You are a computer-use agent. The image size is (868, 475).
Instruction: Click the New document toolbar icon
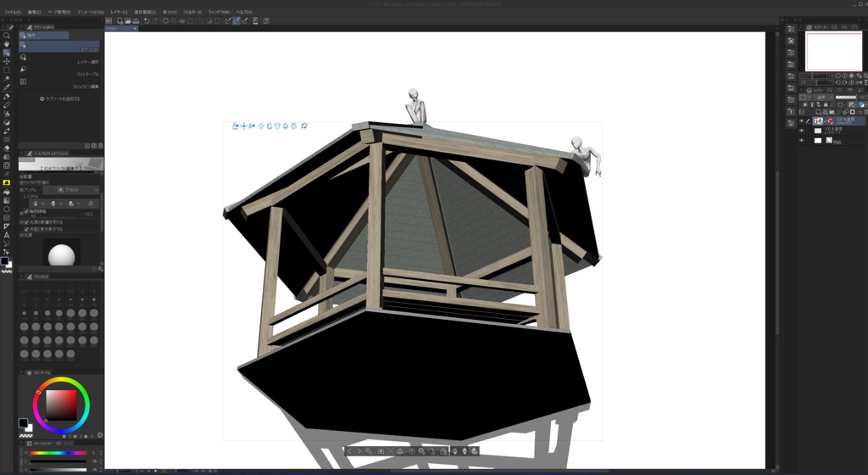[x=120, y=21]
